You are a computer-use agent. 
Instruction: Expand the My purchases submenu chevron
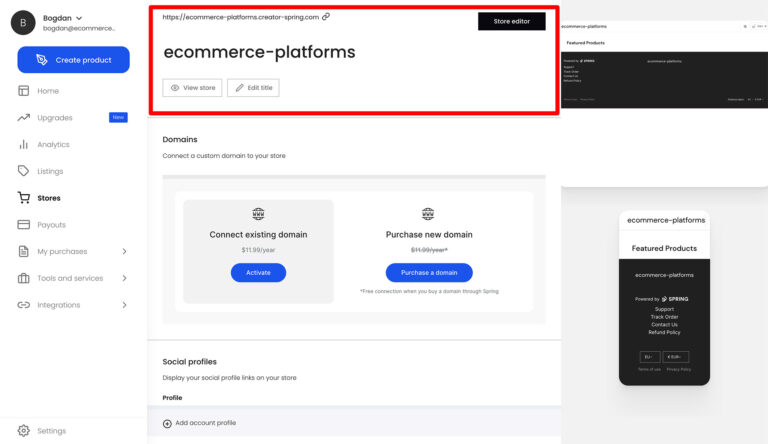(124, 252)
